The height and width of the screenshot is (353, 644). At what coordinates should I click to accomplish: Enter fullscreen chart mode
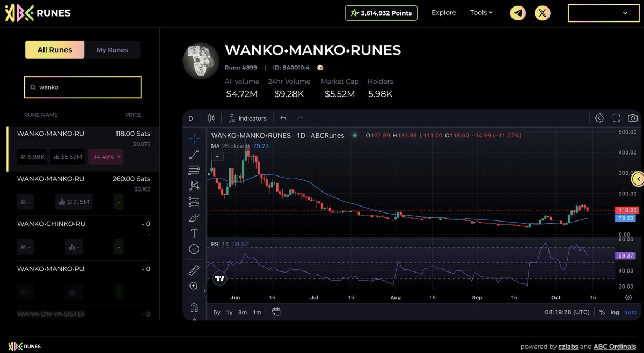point(616,118)
